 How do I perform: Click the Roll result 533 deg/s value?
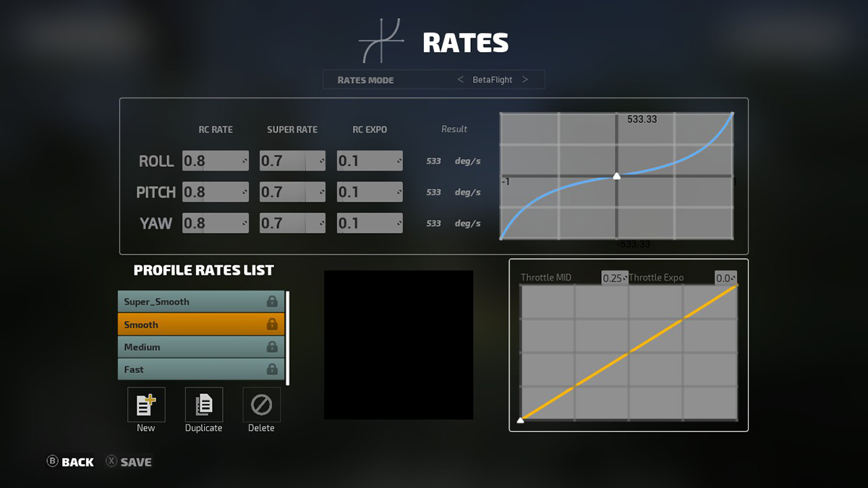click(454, 161)
